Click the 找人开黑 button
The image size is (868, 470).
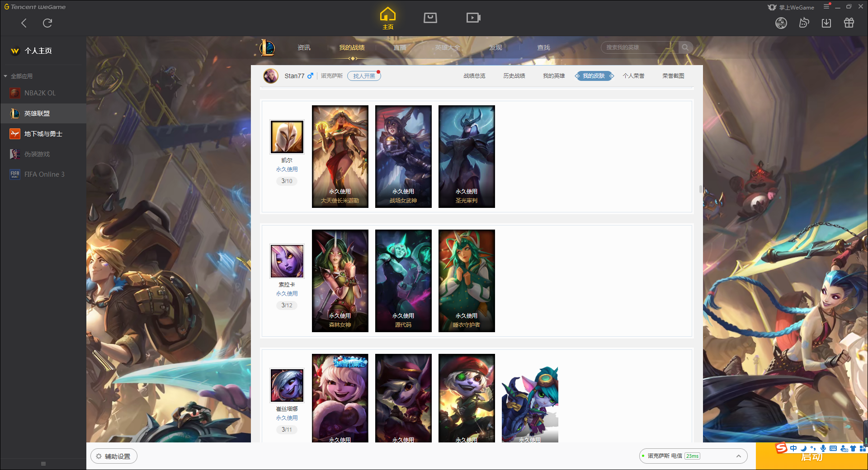[364, 76]
